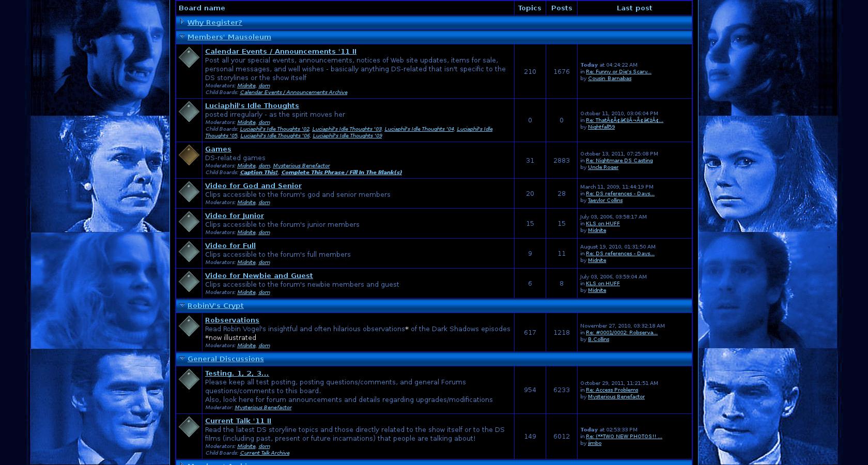
Task: Collapse the RobinV's Crypt category
Action: 182,305
